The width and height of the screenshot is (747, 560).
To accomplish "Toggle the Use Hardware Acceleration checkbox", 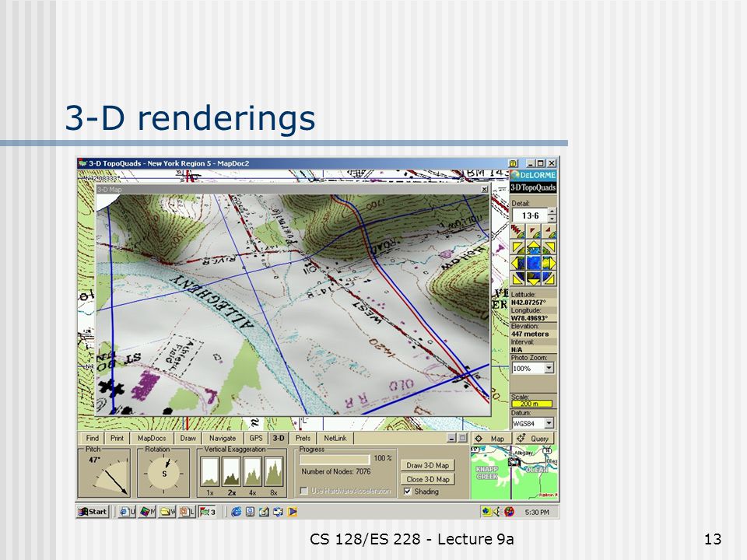I will pyautogui.click(x=303, y=491).
